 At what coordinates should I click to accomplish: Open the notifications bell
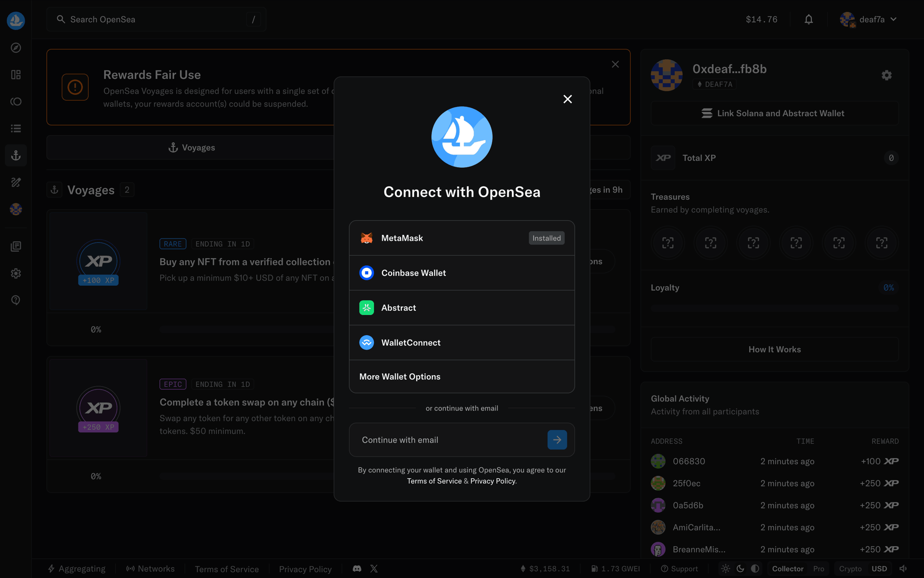(808, 19)
